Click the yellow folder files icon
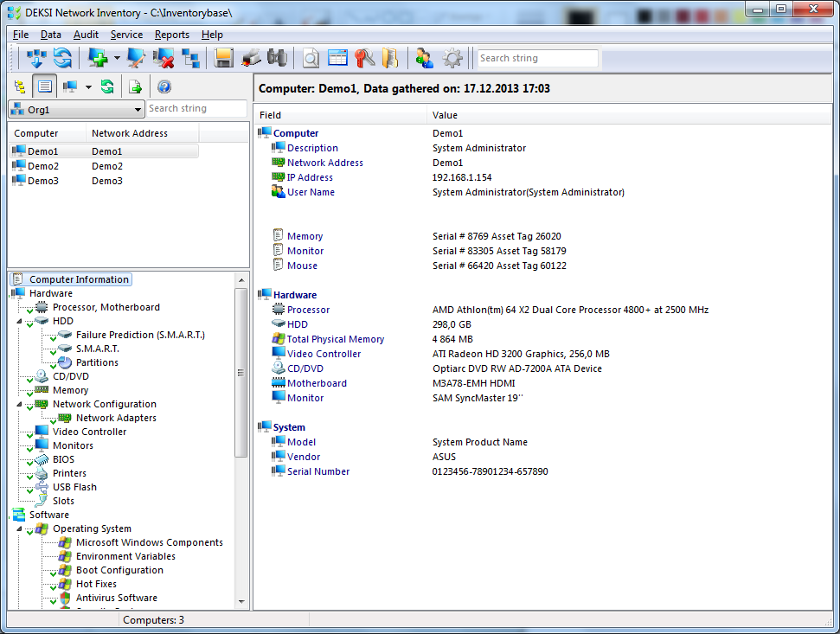This screenshot has height=634, width=840. (x=390, y=58)
